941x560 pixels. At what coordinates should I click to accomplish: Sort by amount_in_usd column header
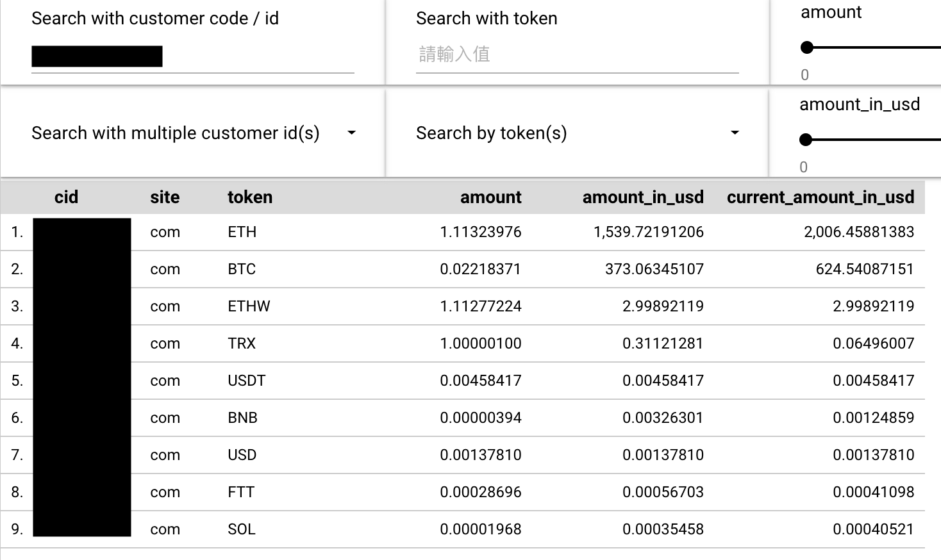click(x=642, y=197)
